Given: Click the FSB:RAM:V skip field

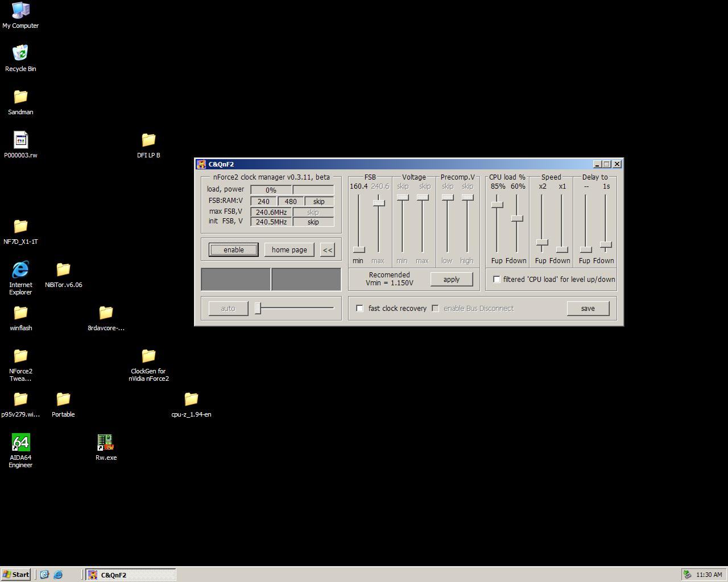Looking at the screenshot, I should point(319,201).
